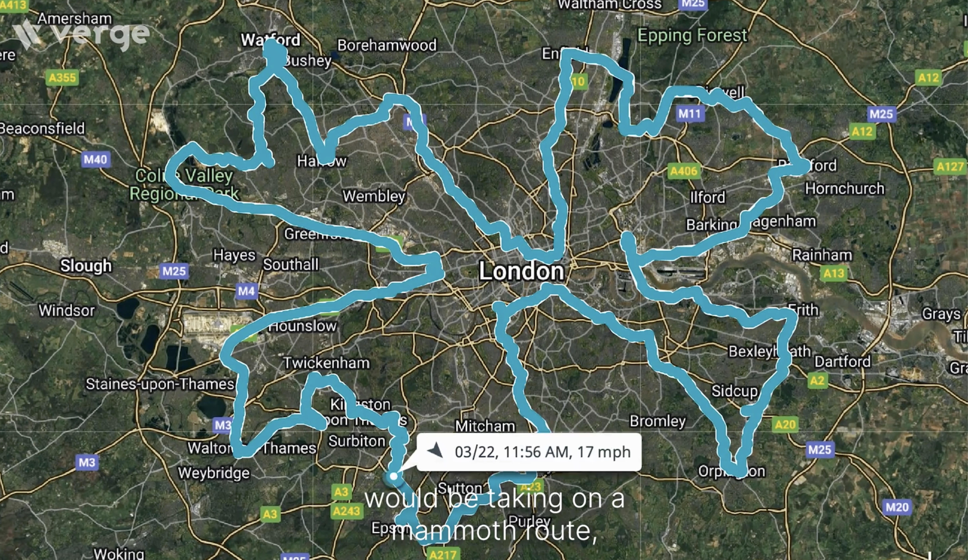The height and width of the screenshot is (560, 968).
Task: Click the Twickenham place label
Action: [327, 363]
